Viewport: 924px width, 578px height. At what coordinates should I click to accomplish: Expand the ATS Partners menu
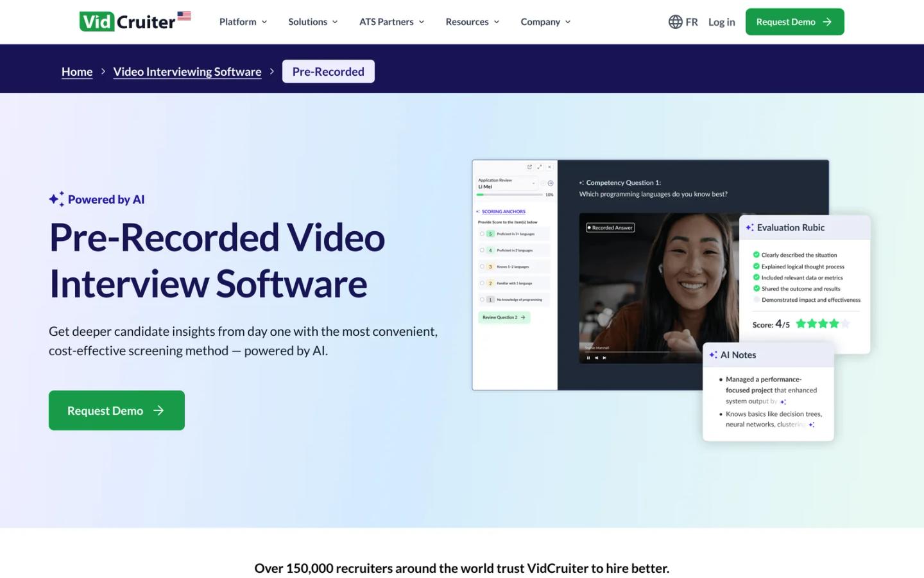click(x=392, y=22)
